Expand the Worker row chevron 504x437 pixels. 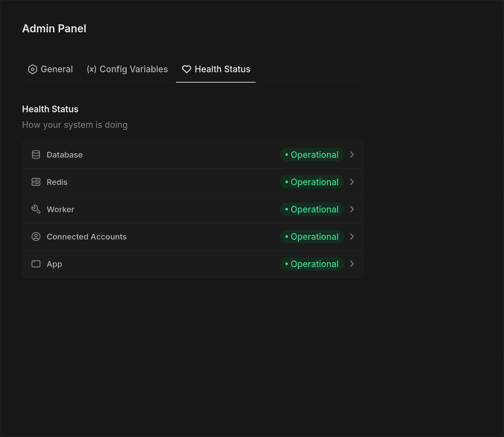click(x=352, y=209)
